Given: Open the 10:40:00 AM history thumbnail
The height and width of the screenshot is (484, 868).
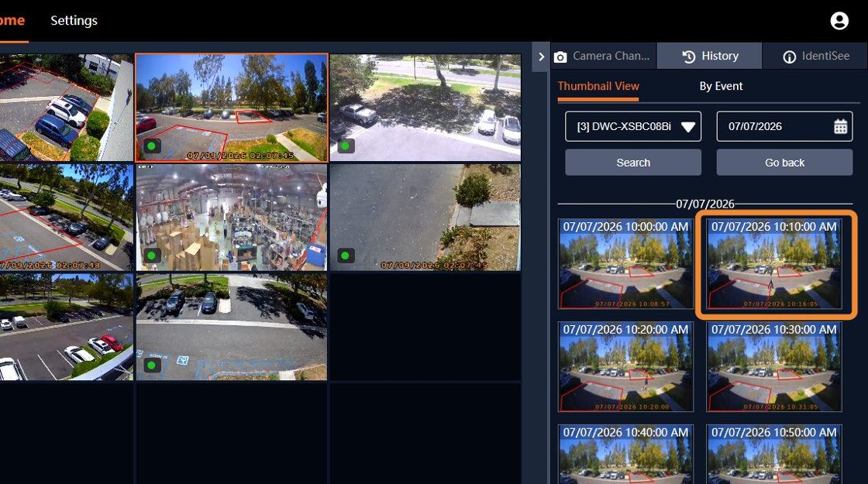Looking at the screenshot, I should [x=625, y=454].
